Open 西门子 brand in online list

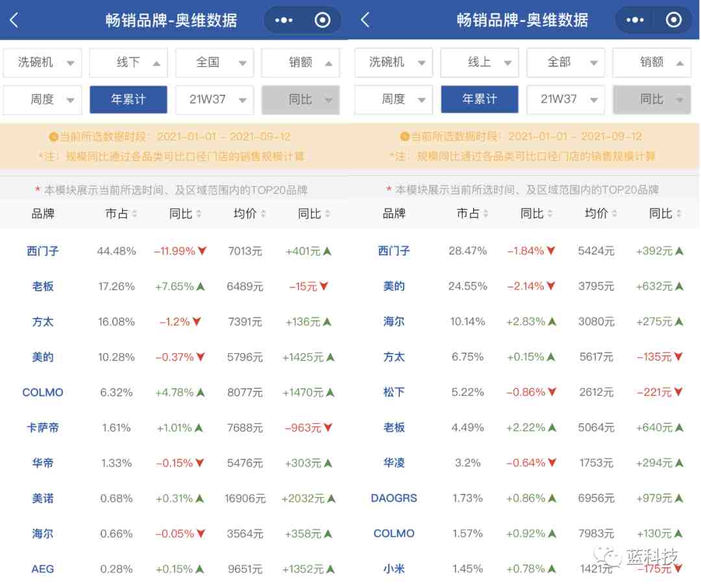394,251
